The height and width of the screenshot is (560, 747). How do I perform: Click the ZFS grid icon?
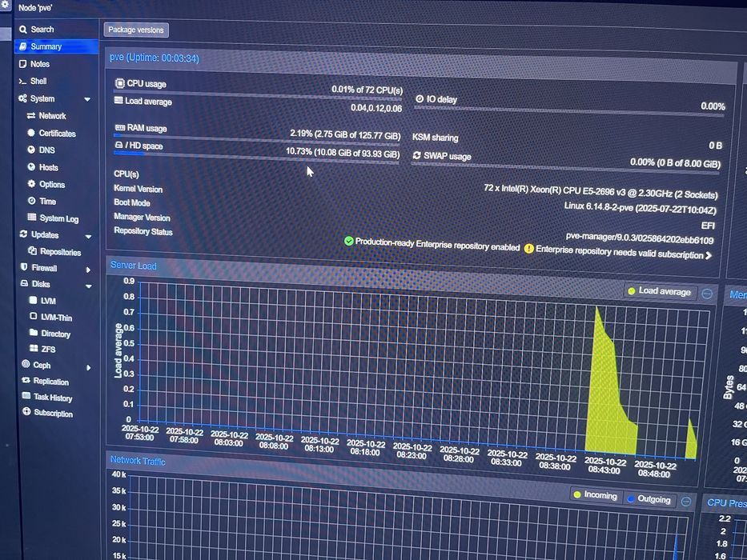pyautogui.click(x=34, y=348)
